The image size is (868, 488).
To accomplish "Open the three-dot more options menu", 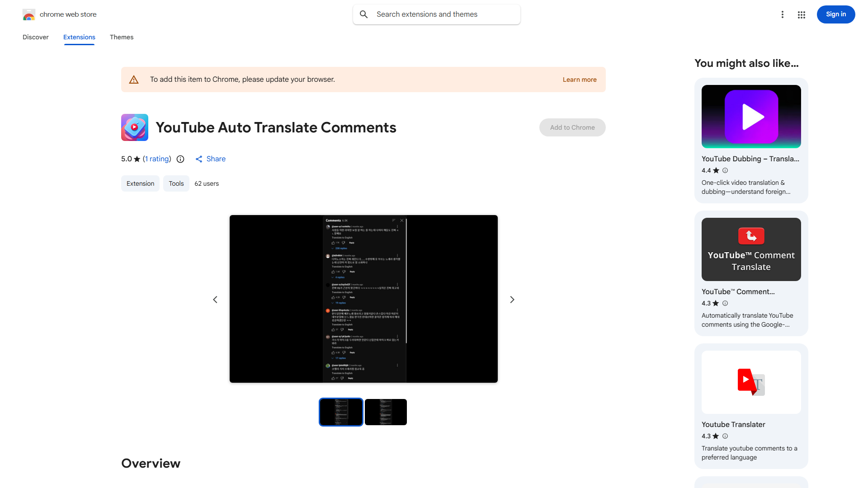I will click(x=782, y=14).
